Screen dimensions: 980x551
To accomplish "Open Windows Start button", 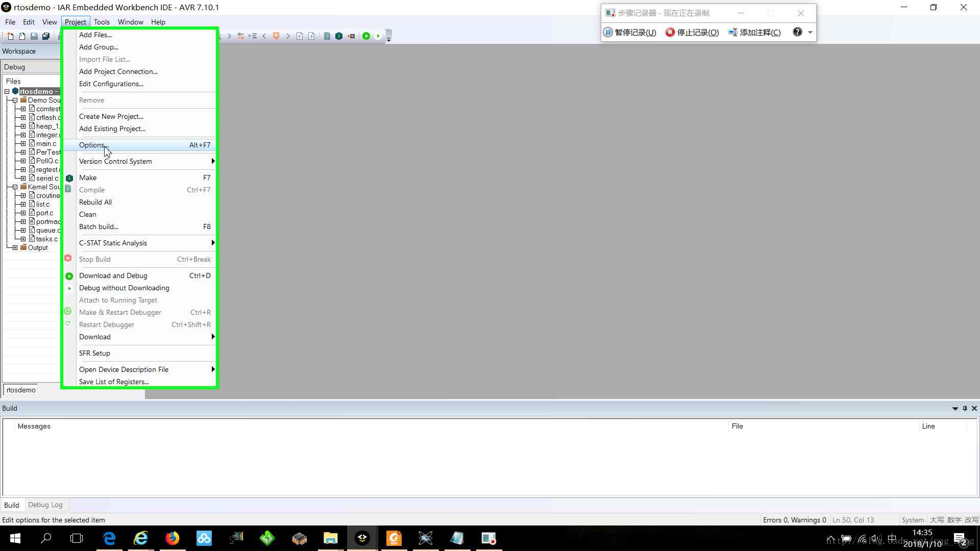I will (x=15, y=538).
